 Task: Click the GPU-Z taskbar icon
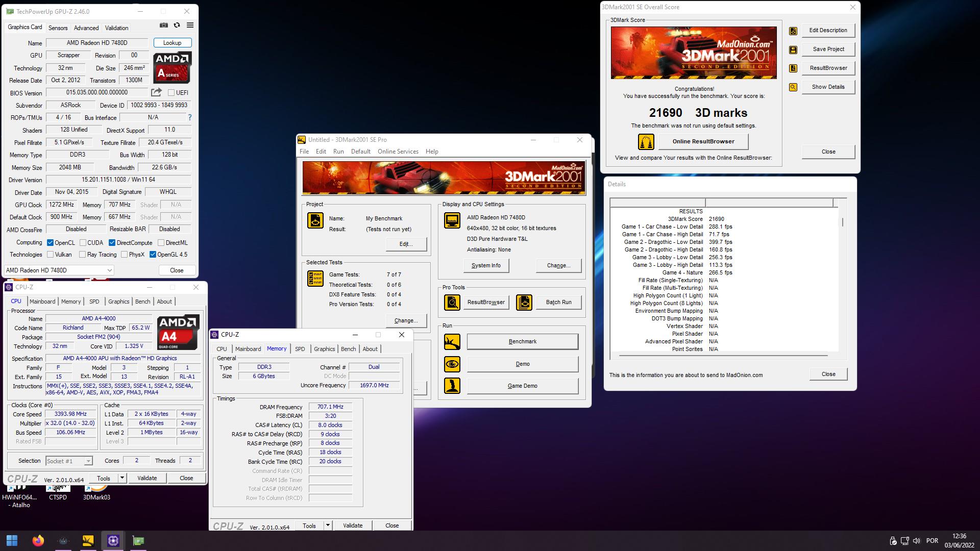[138, 540]
